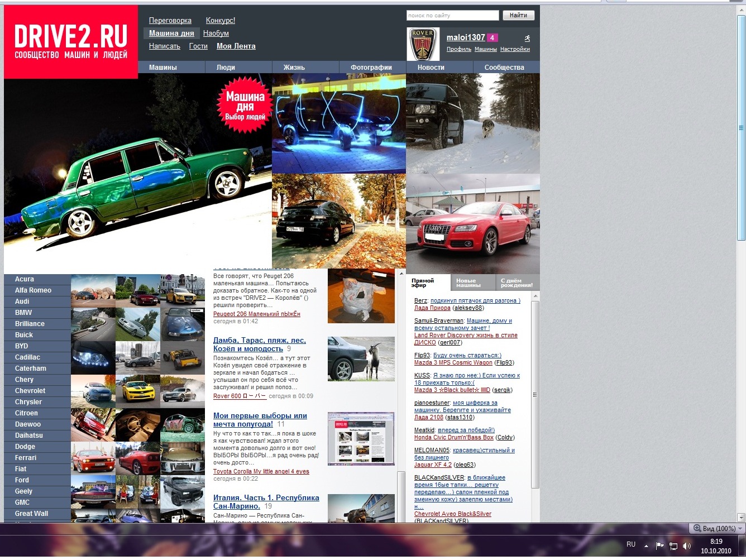The height and width of the screenshot is (560, 746).
Task: Open the Jaguar XF 4.2 link
Action: pyautogui.click(x=433, y=465)
